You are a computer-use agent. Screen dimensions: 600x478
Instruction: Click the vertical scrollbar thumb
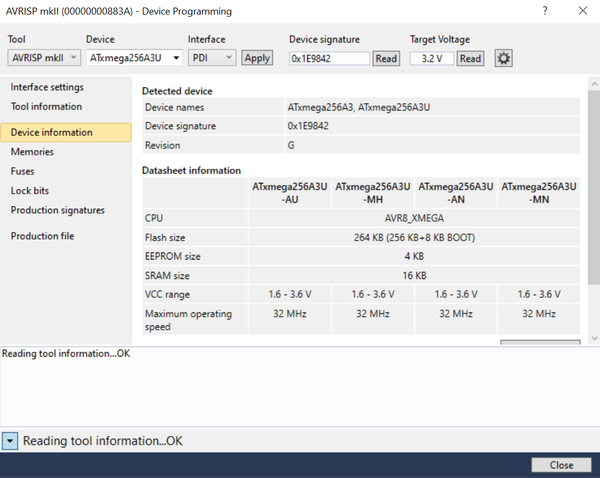click(594, 188)
